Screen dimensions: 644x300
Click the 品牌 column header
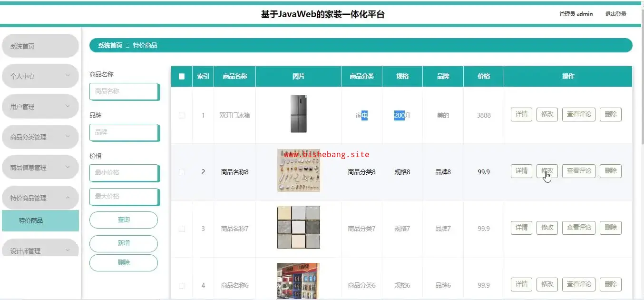(443, 76)
